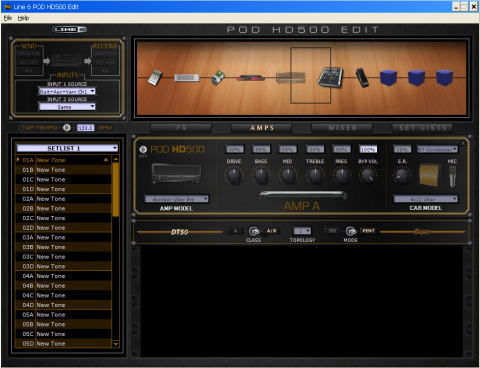Click the Byp Vol 100% value field
Viewport: 480px width, 368px height.
368,149
